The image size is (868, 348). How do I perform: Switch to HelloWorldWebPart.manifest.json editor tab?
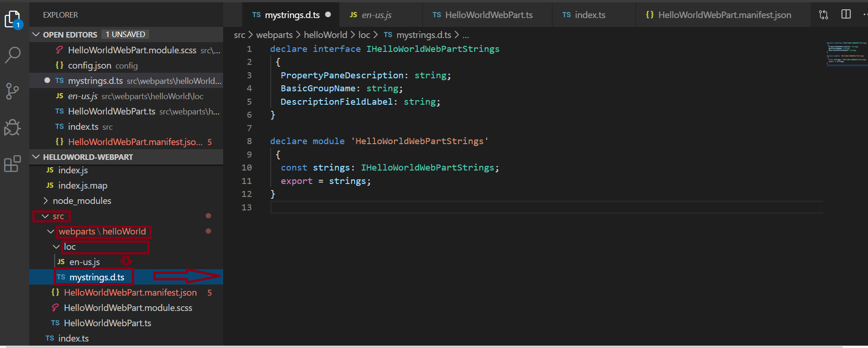(x=723, y=15)
